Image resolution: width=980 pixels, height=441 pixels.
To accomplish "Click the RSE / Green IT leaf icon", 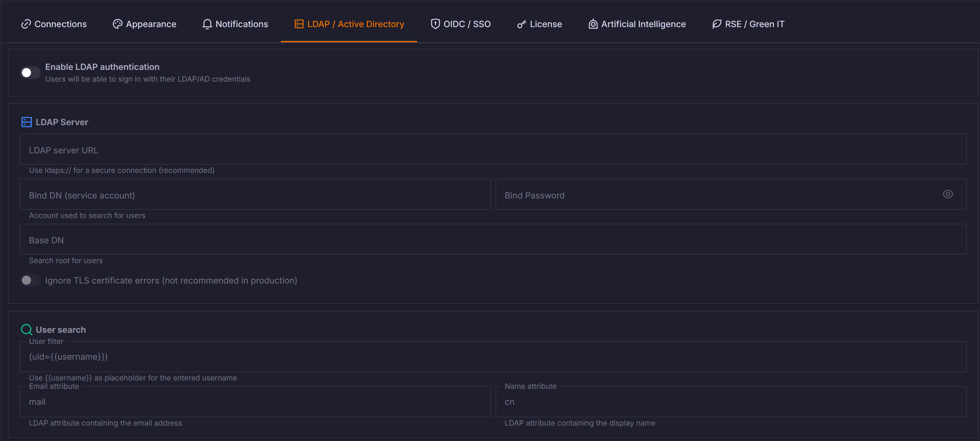I will [x=717, y=24].
